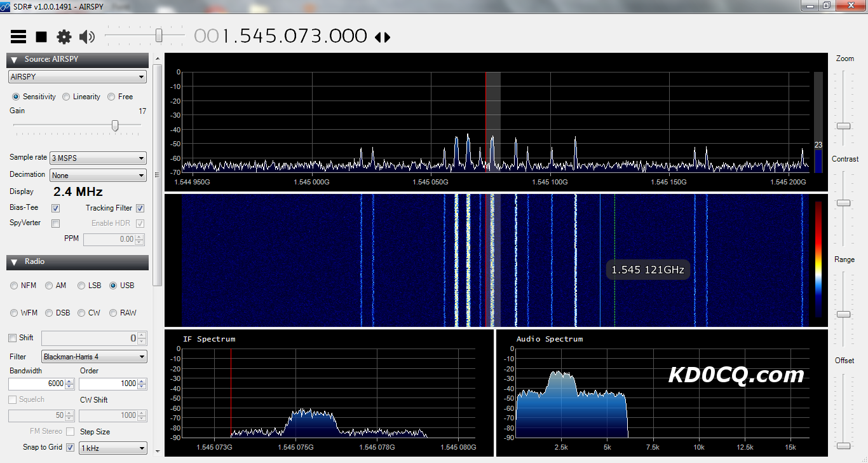The height and width of the screenshot is (463, 868).
Task: Toggle the Enable HDR checkbox
Action: (140, 223)
